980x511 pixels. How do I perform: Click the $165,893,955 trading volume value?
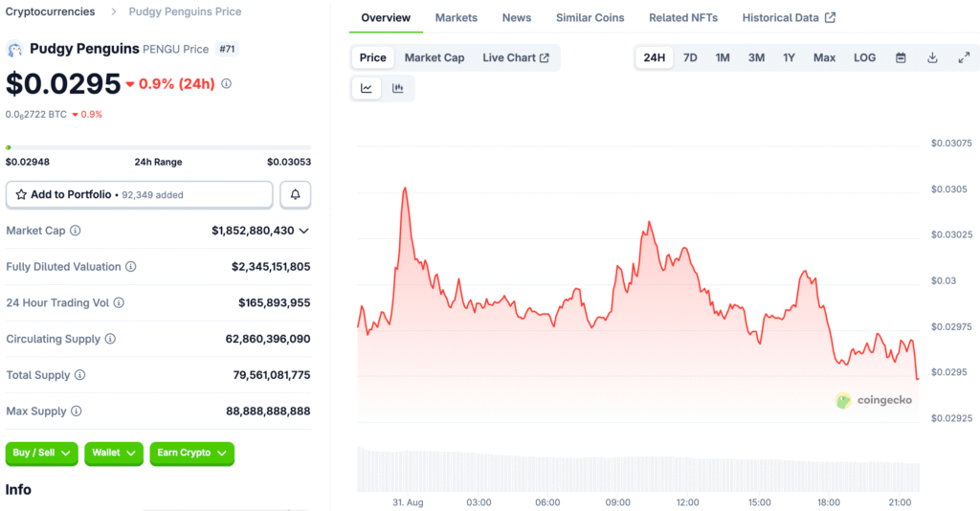[x=274, y=303]
